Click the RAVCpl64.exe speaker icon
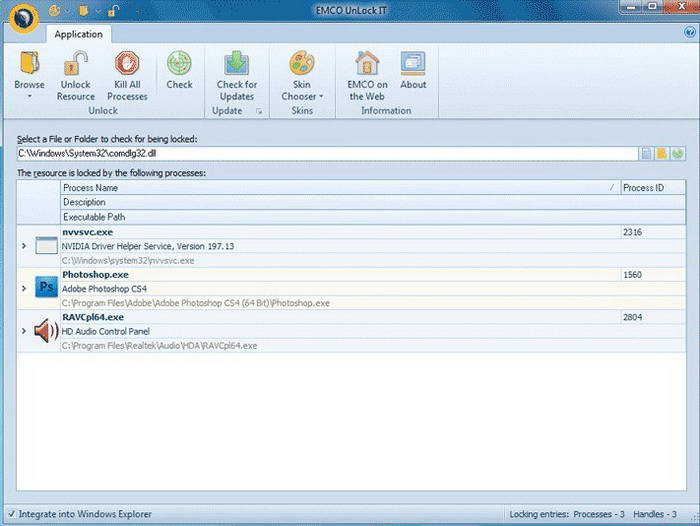 (46, 331)
